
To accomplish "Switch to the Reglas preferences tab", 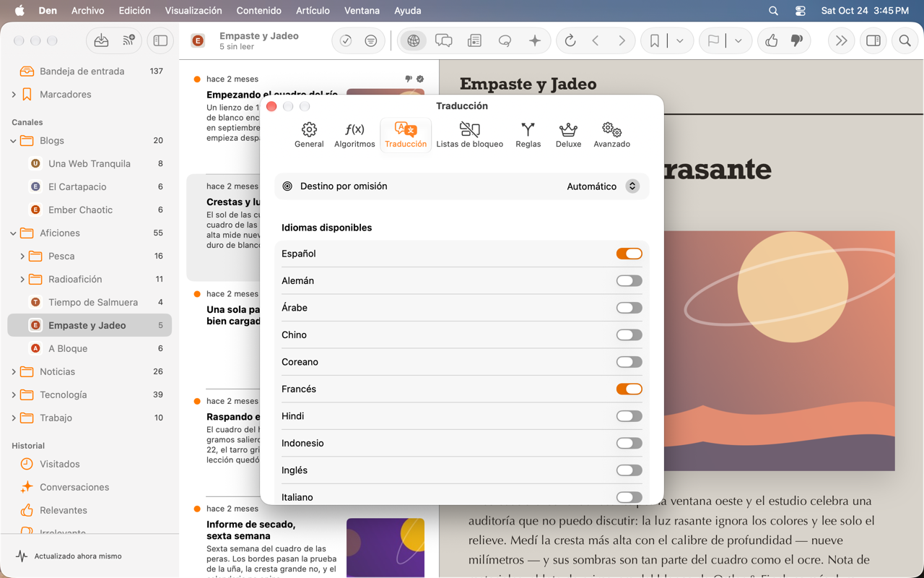I will pyautogui.click(x=528, y=135).
